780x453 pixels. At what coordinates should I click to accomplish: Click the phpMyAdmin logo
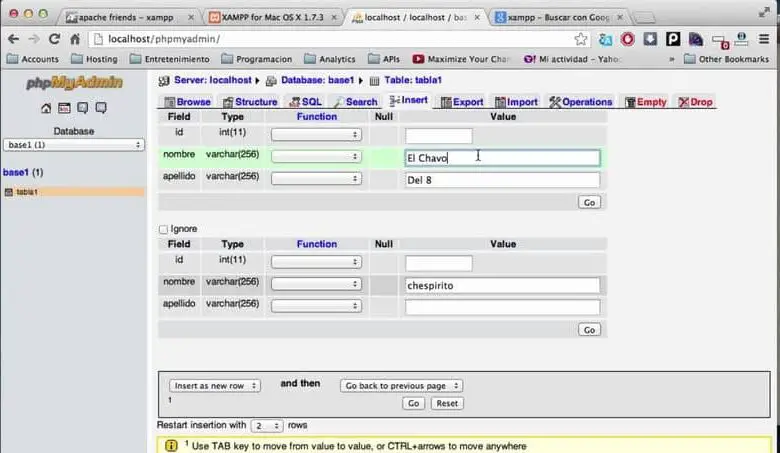point(74,83)
